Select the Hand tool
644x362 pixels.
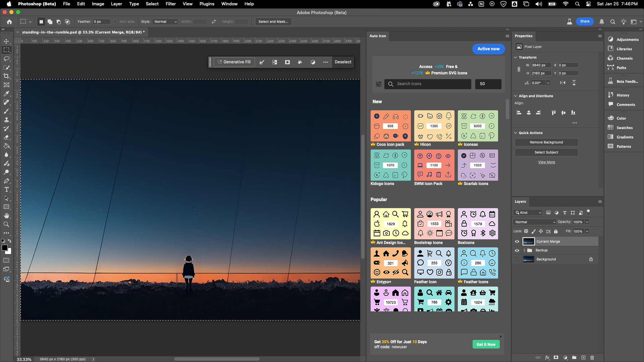point(6,216)
